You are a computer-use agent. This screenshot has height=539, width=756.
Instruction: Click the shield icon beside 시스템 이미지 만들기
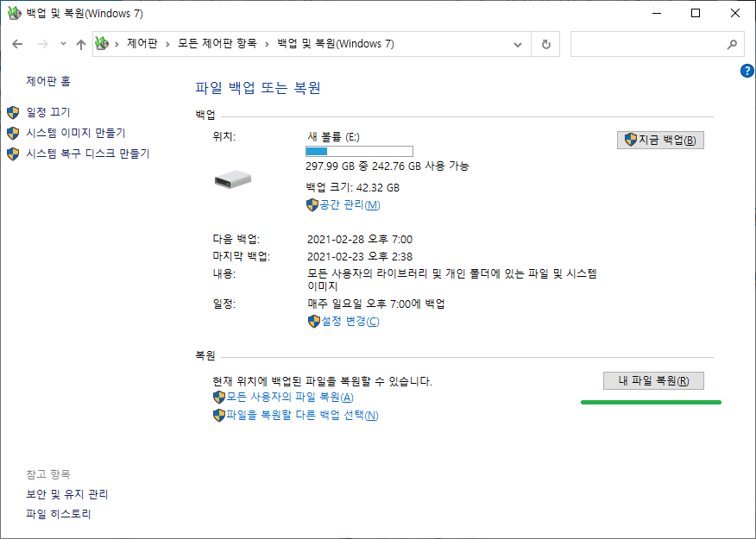[13, 133]
